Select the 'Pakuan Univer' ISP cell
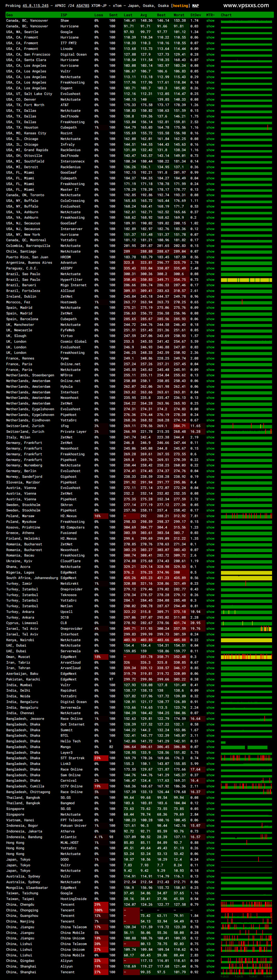Viewport: 277px width, 980px height. pyautogui.click(x=73, y=826)
